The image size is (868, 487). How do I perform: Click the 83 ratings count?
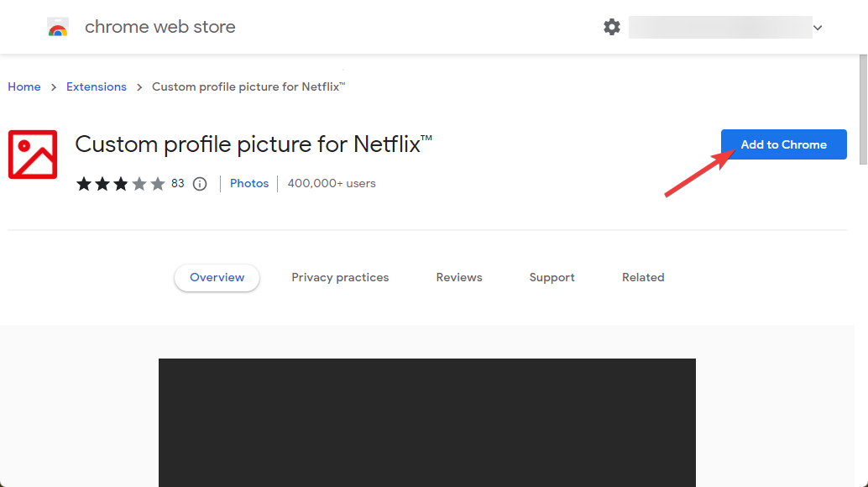pos(178,184)
